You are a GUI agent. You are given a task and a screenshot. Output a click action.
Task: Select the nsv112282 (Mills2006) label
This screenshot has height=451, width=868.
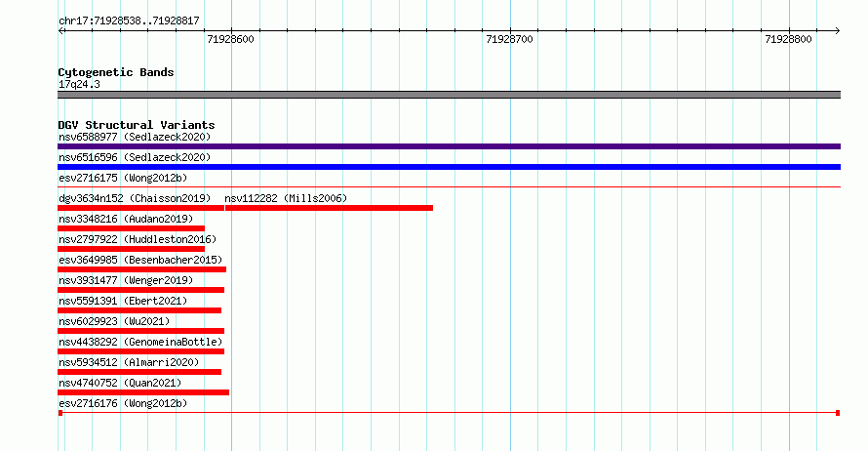click(286, 198)
